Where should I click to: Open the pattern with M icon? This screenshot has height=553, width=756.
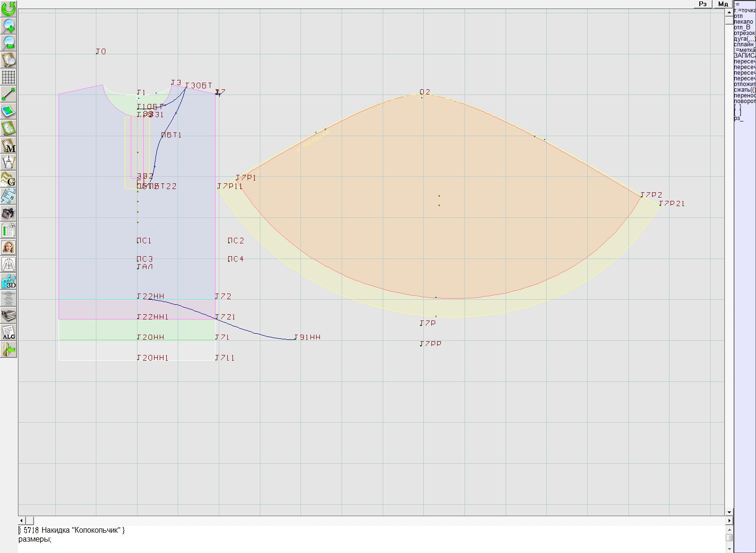click(x=9, y=146)
